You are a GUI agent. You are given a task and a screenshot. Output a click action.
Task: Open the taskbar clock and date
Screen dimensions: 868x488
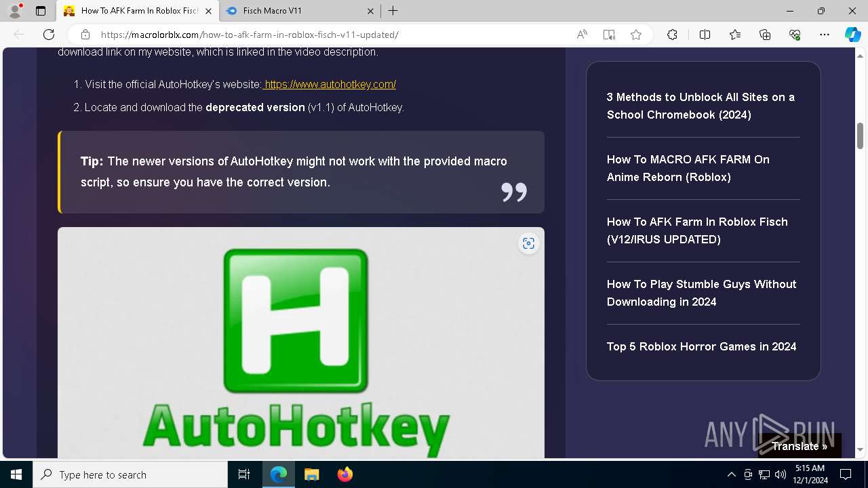click(x=810, y=474)
